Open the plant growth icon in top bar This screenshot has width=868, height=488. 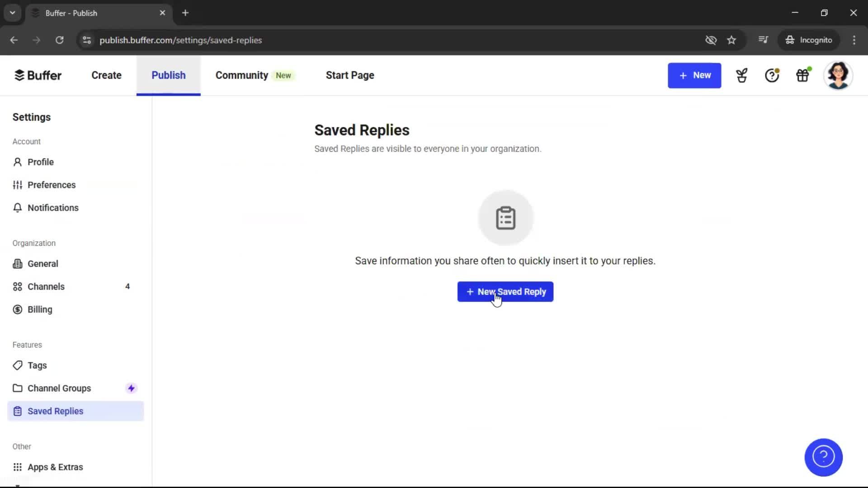(x=742, y=75)
